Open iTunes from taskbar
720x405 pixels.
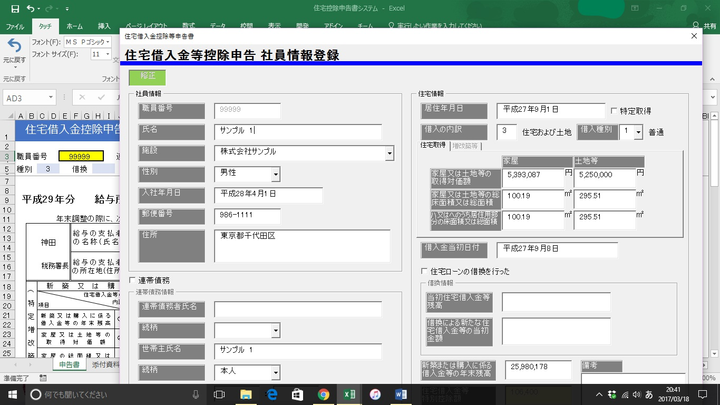[x=375, y=394]
